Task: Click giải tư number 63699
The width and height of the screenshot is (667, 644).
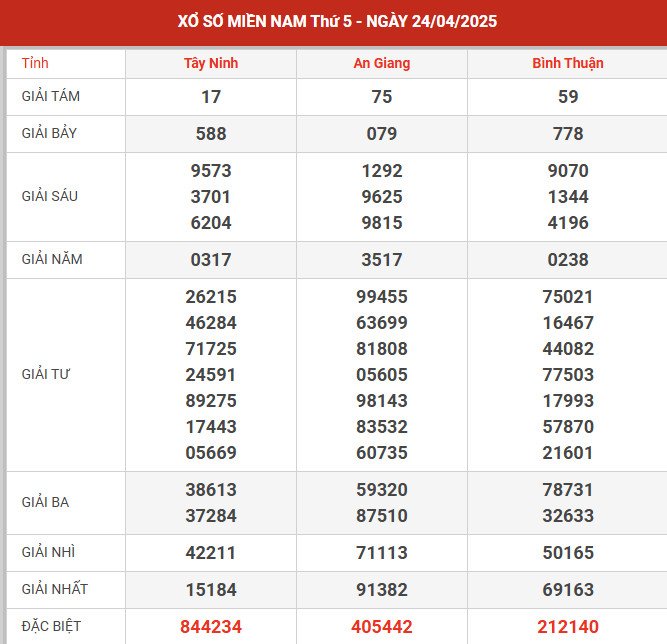Action: pos(382,323)
